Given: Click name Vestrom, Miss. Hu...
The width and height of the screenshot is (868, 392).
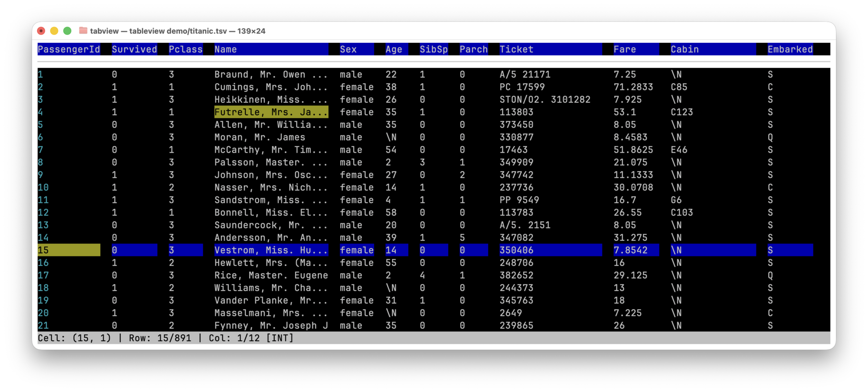Looking at the screenshot, I should (271, 250).
